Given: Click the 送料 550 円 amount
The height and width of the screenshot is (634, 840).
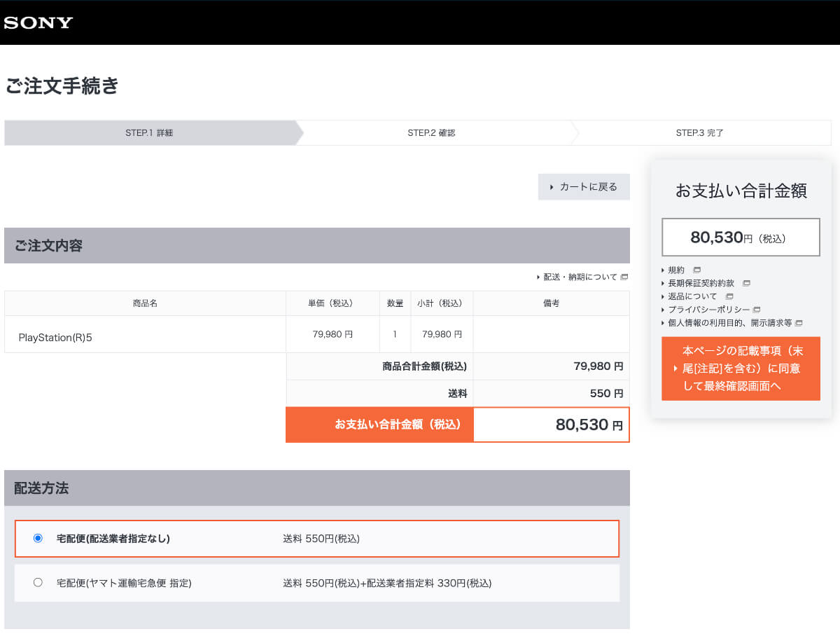Looking at the screenshot, I should tap(606, 394).
